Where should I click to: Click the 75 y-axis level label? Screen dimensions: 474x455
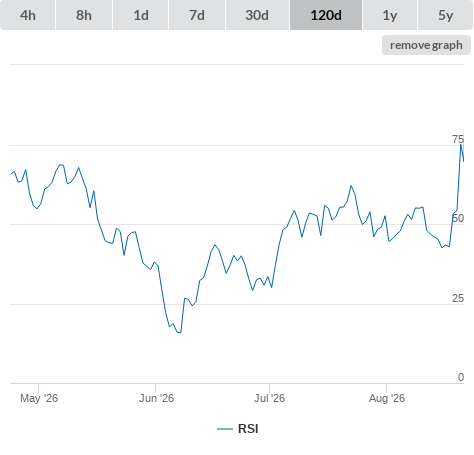point(458,139)
